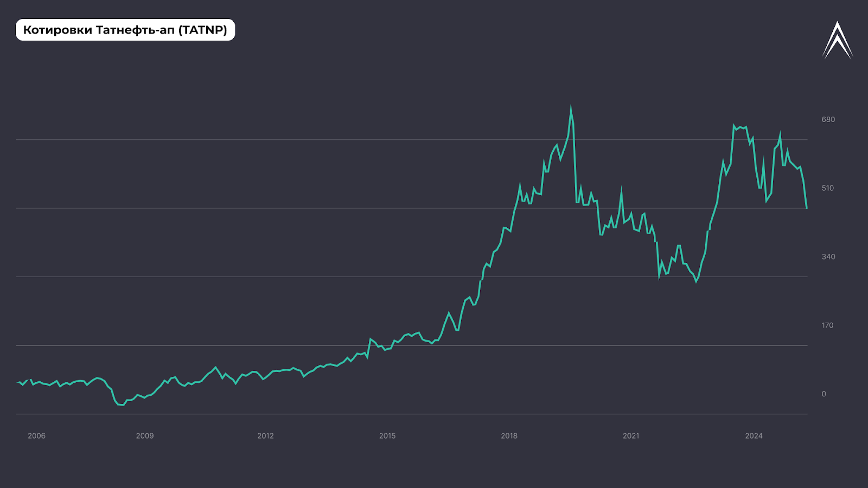Screen dimensions: 868x488
Task: Click the first data point at line's left end
Action: (x=17, y=382)
